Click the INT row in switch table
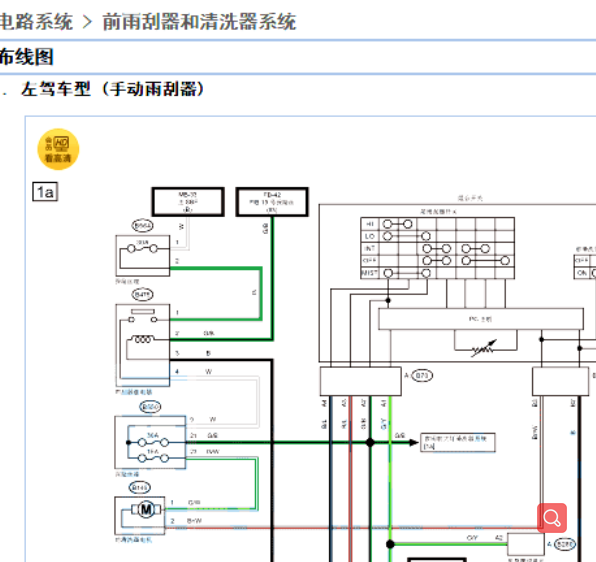 (437, 248)
